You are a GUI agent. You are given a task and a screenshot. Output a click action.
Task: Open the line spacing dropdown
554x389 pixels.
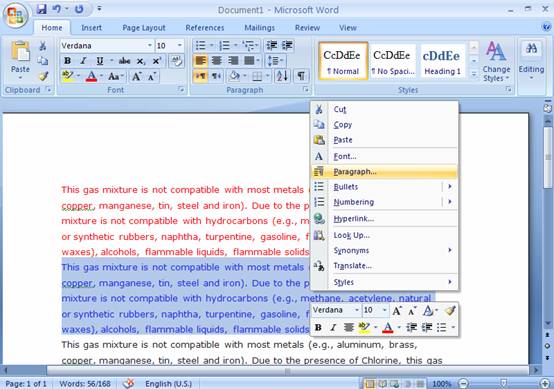tap(275, 61)
